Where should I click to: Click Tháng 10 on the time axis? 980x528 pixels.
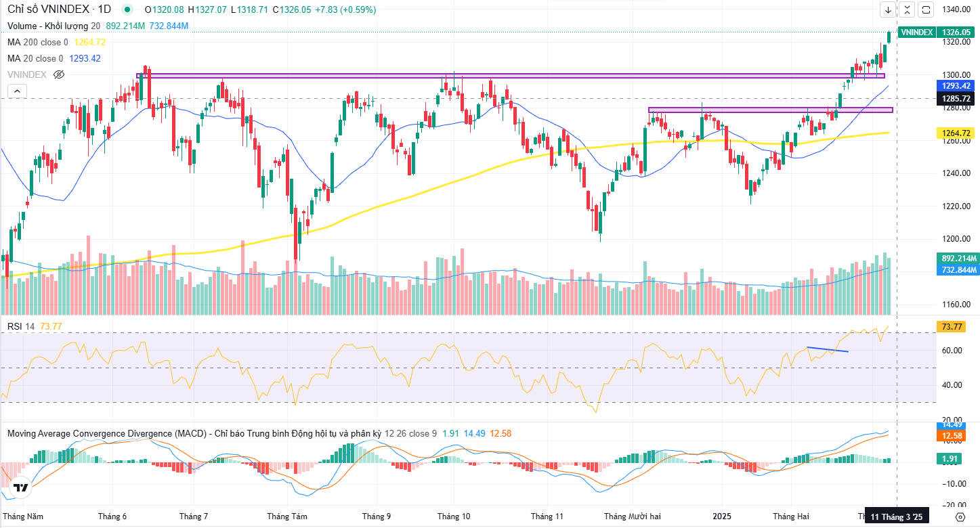click(x=454, y=516)
